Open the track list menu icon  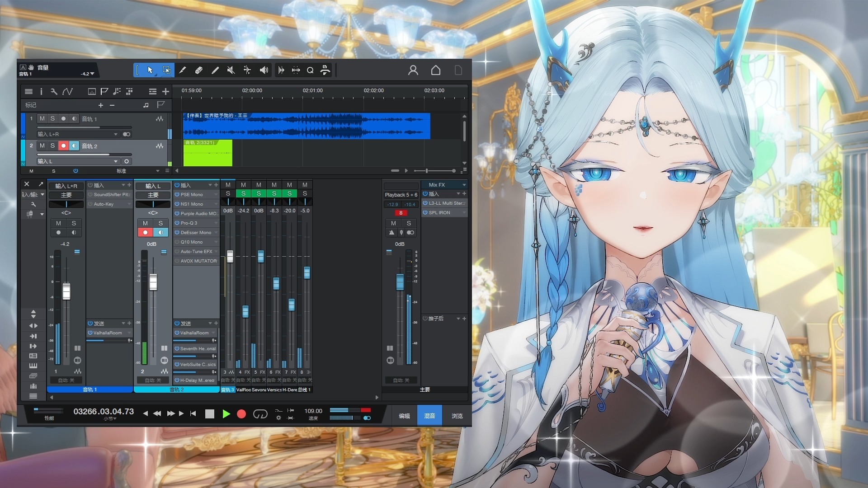(29, 91)
